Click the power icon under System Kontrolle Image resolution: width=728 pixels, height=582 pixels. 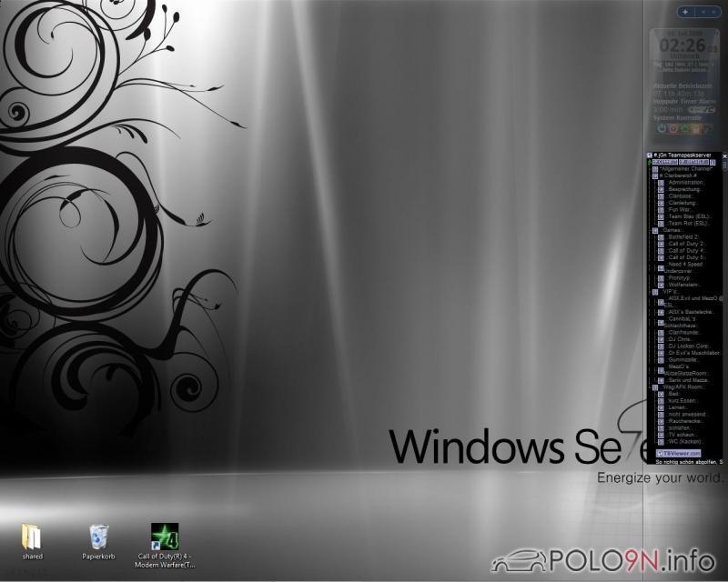coord(660,128)
